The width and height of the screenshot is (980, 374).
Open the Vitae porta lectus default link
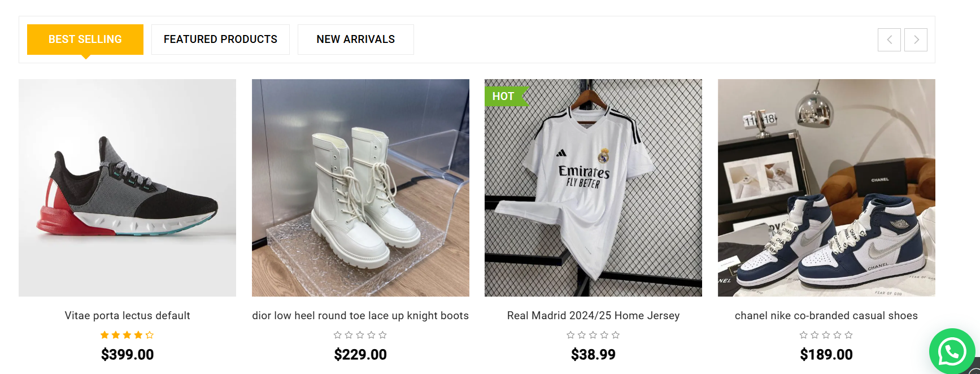point(127,316)
